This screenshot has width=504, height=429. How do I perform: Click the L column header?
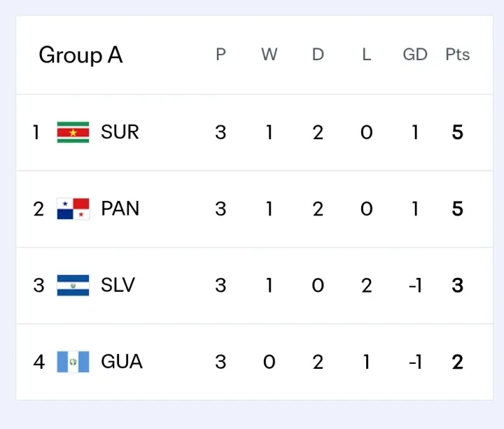pos(366,55)
